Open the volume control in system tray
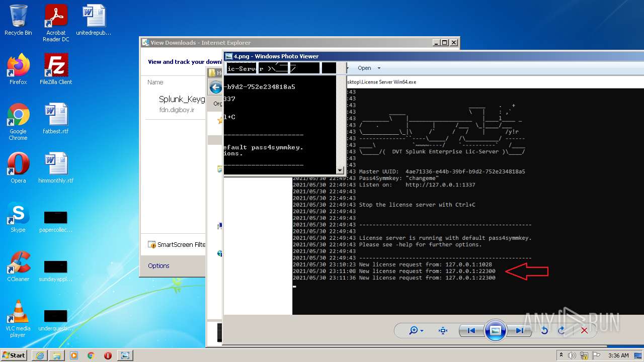The width and height of the screenshot is (644, 362). [572, 355]
